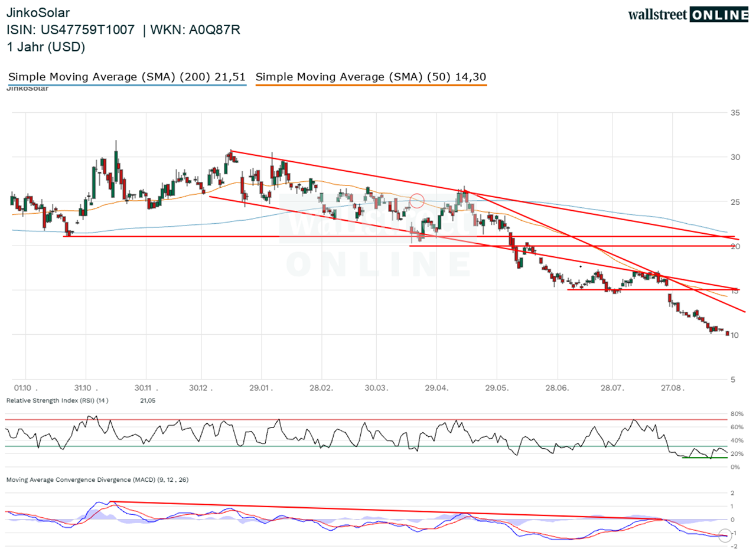Click the 28.06. date axis label
756x555 pixels.
pyautogui.click(x=557, y=387)
